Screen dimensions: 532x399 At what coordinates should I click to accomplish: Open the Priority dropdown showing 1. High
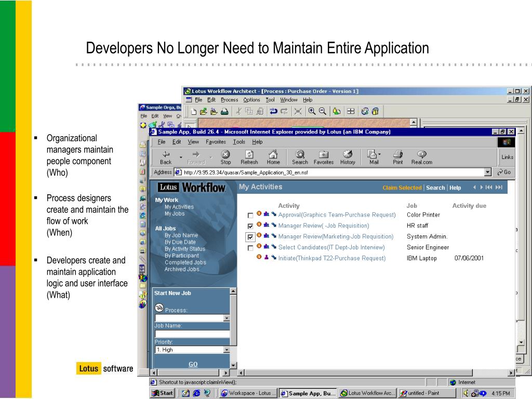[227, 350]
